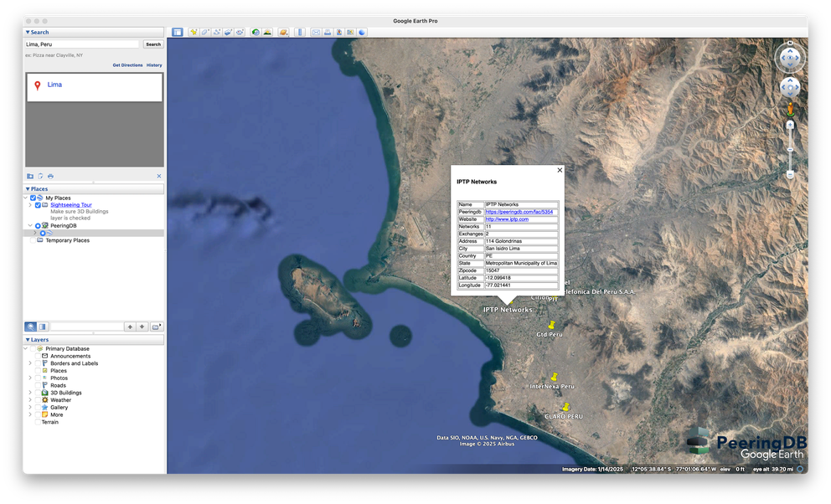This screenshot has height=504, width=831.
Task: Open the Lima search result
Action: [54, 85]
